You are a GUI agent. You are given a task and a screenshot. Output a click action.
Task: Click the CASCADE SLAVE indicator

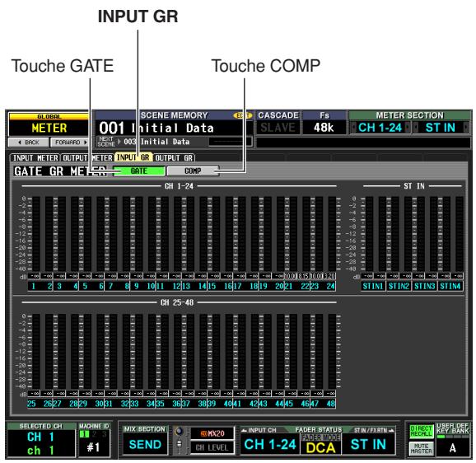coord(278,128)
